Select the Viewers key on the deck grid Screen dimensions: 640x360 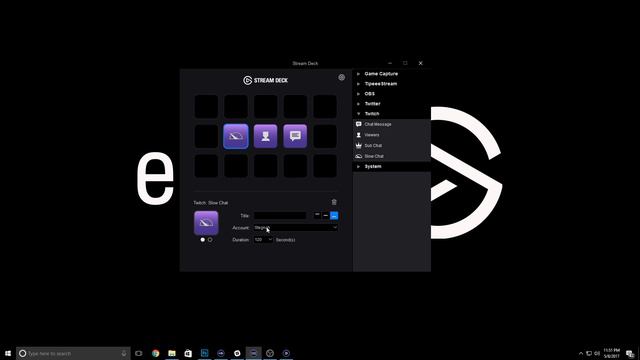pyautogui.click(x=265, y=136)
